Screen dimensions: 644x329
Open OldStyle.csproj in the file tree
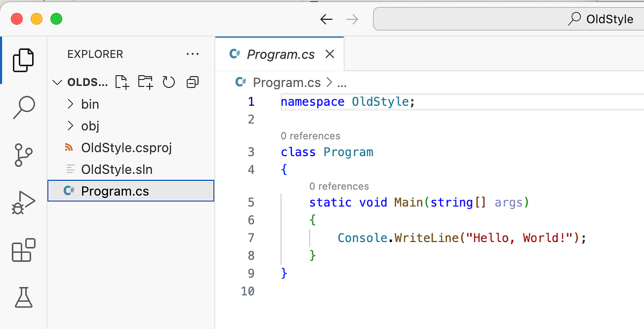pos(126,148)
